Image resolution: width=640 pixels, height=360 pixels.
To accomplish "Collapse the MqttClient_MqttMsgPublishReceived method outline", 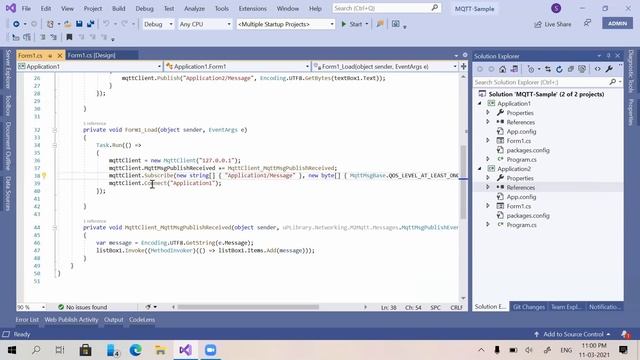I will pyautogui.click(x=54, y=227).
